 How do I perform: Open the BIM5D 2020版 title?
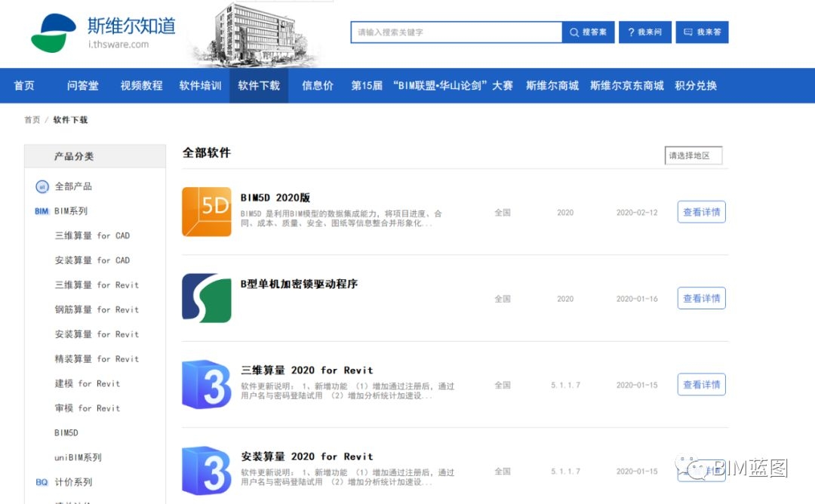(275, 198)
